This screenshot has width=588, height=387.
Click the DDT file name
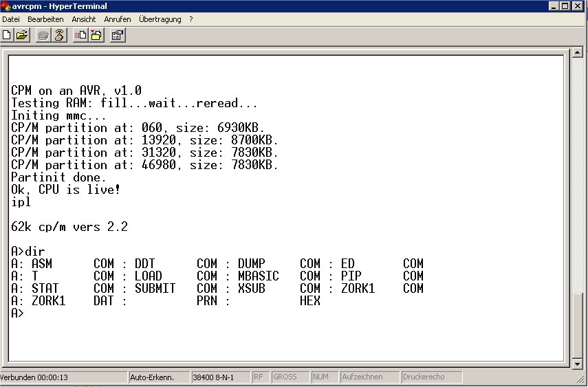coord(144,263)
